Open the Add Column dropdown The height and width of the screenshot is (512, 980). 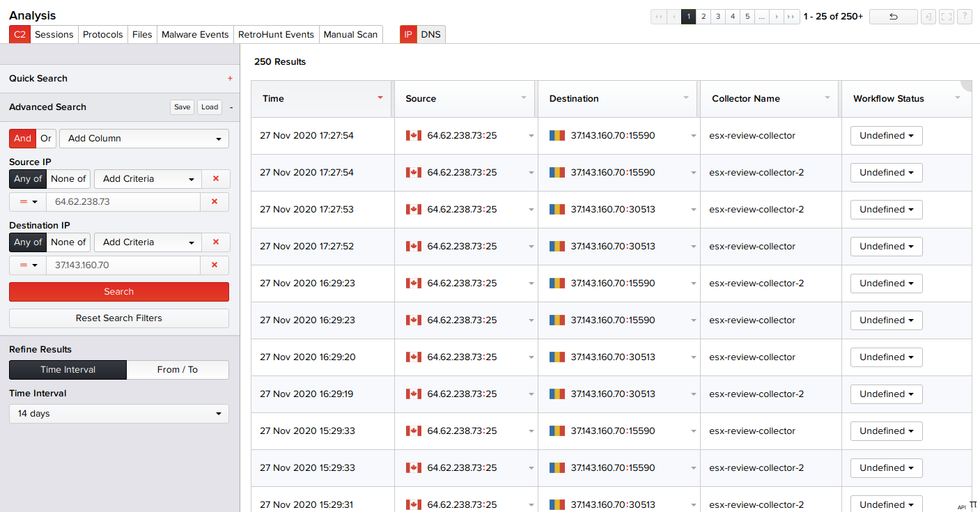click(144, 139)
